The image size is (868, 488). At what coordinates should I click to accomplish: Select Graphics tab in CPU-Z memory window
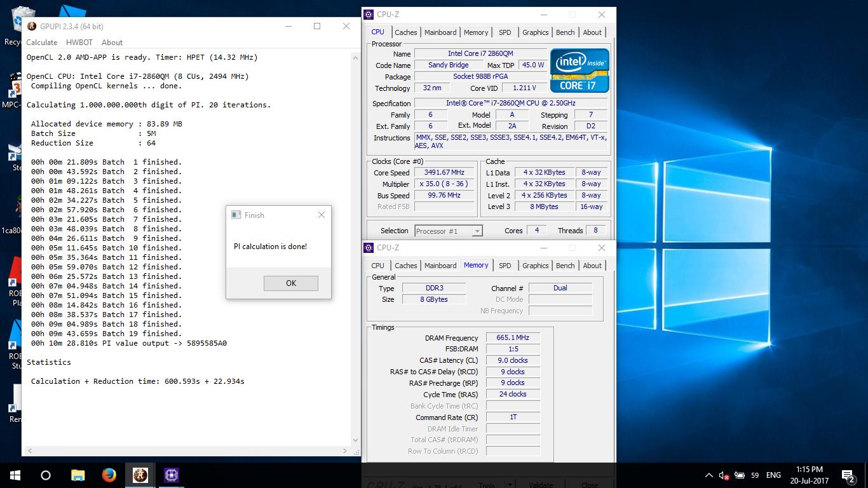tap(535, 266)
